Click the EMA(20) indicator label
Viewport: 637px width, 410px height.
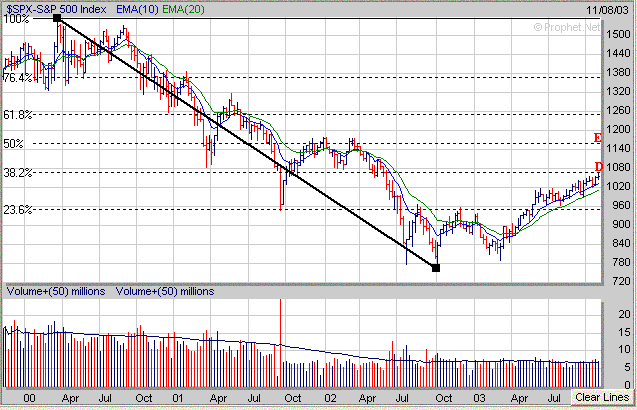(183, 9)
